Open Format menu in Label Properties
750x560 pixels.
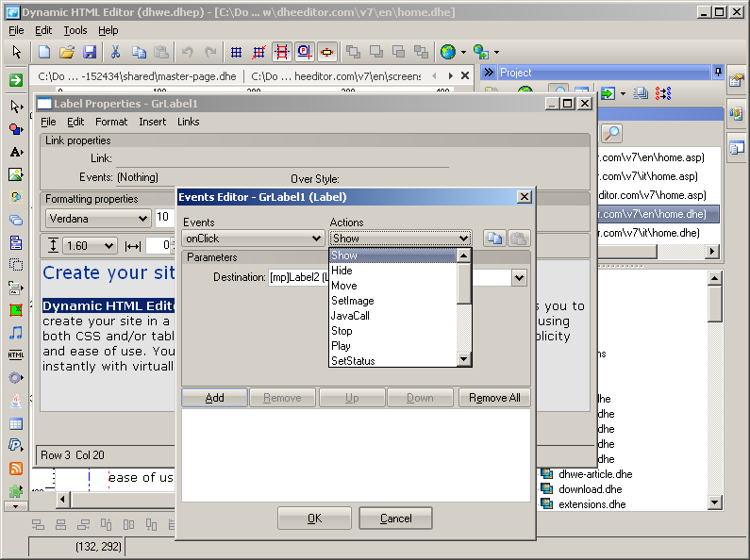[x=111, y=122]
